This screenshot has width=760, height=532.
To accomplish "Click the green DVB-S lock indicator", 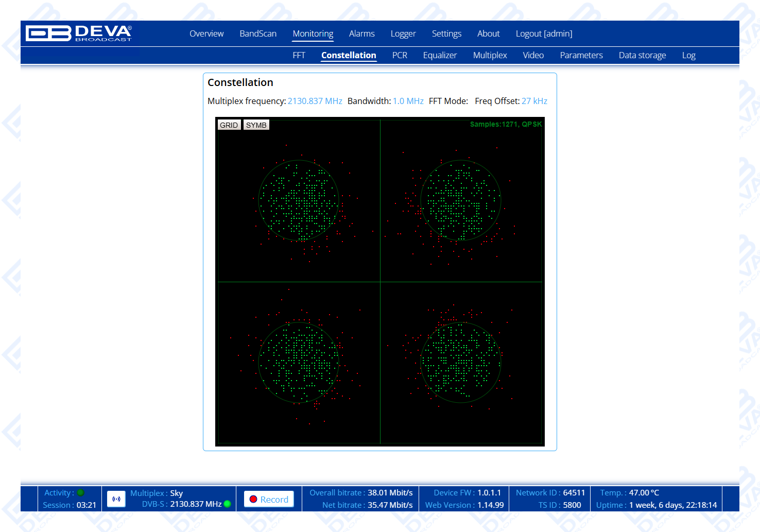I will 228,504.
